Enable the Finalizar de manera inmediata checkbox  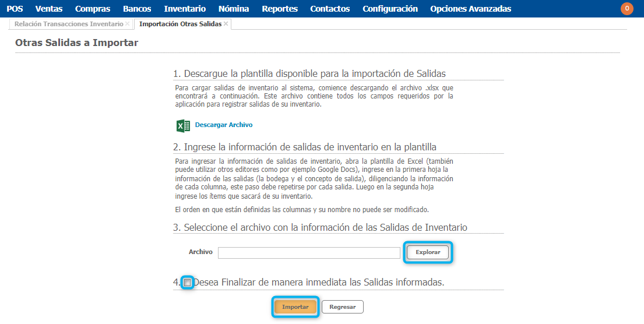(188, 283)
